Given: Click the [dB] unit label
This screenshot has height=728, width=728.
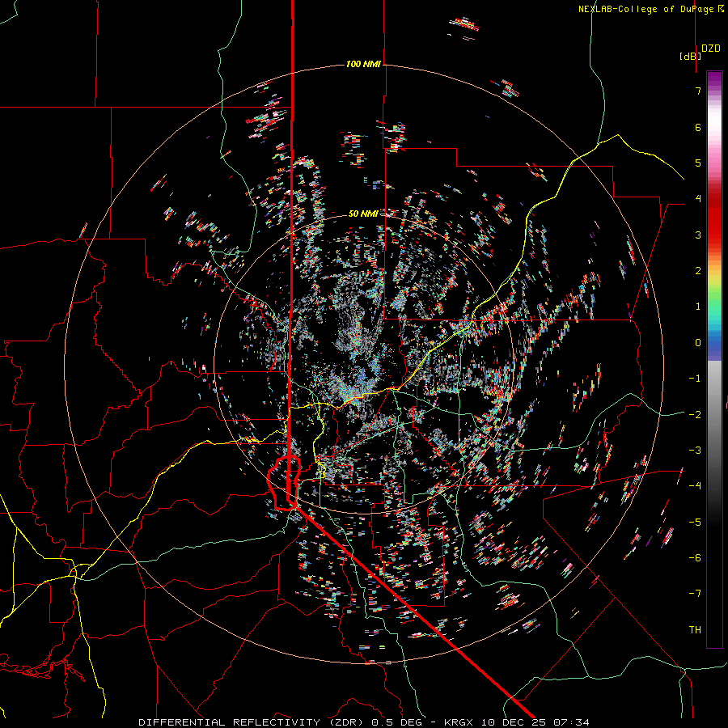Looking at the screenshot, I should point(691,56).
